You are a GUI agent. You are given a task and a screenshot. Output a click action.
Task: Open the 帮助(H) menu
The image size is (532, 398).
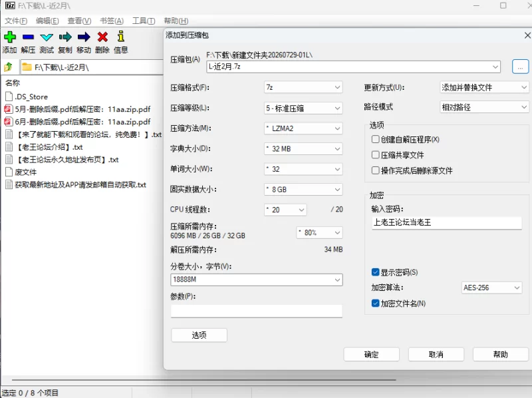(x=176, y=21)
